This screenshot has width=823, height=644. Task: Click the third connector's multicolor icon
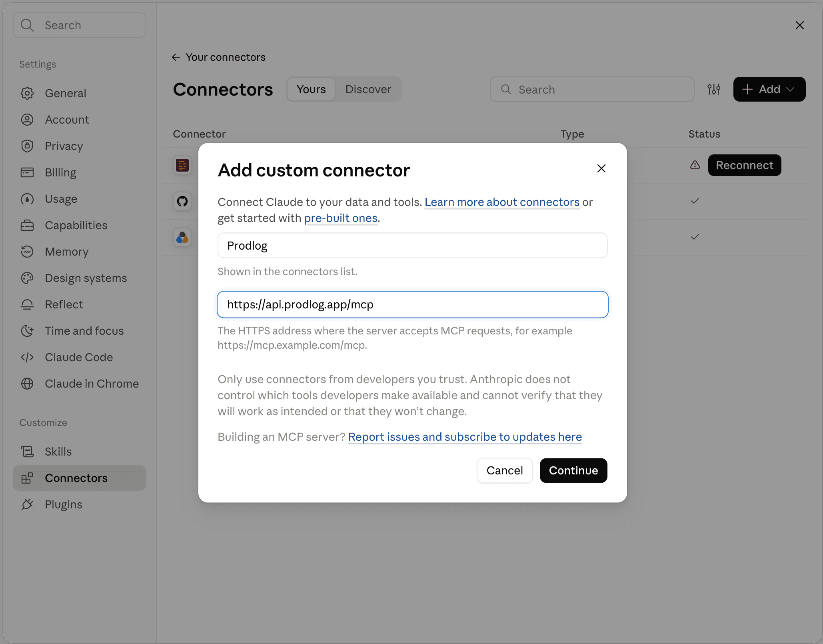[x=182, y=237]
